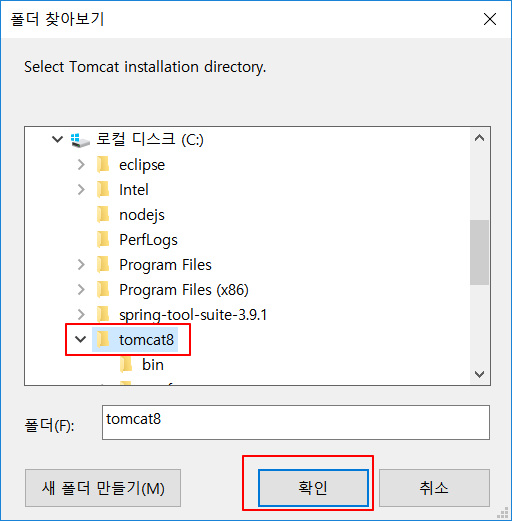
Task: Select the nodejs folder name
Action: coord(142,215)
